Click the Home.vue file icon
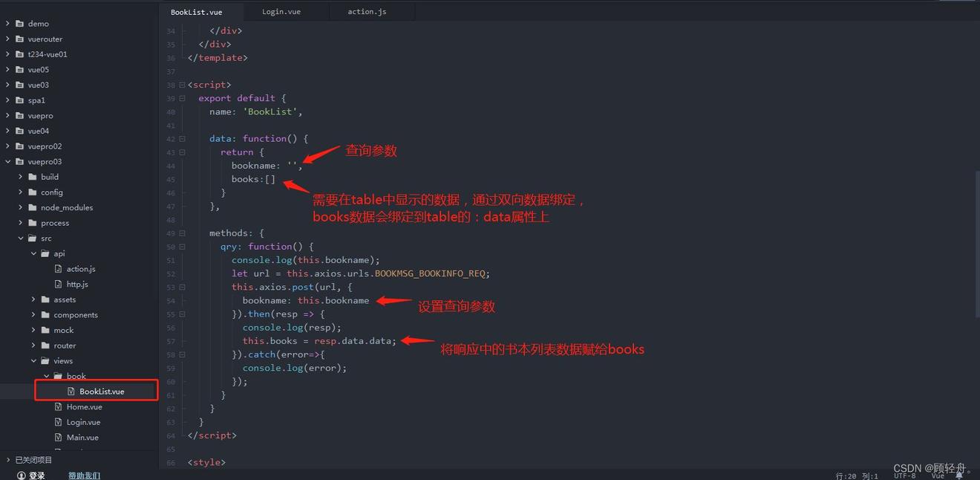Viewport: 980px width, 480px height. pyautogui.click(x=59, y=407)
